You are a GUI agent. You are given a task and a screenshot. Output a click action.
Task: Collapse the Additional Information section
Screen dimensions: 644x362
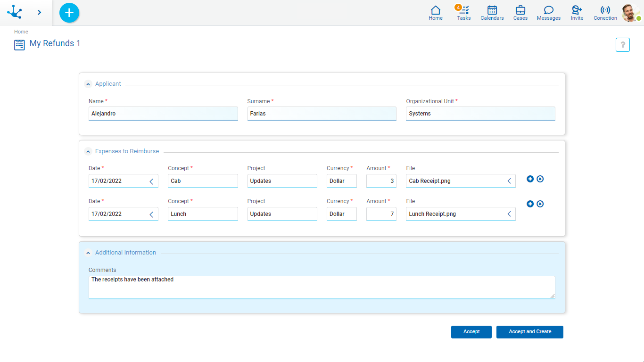(x=88, y=253)
